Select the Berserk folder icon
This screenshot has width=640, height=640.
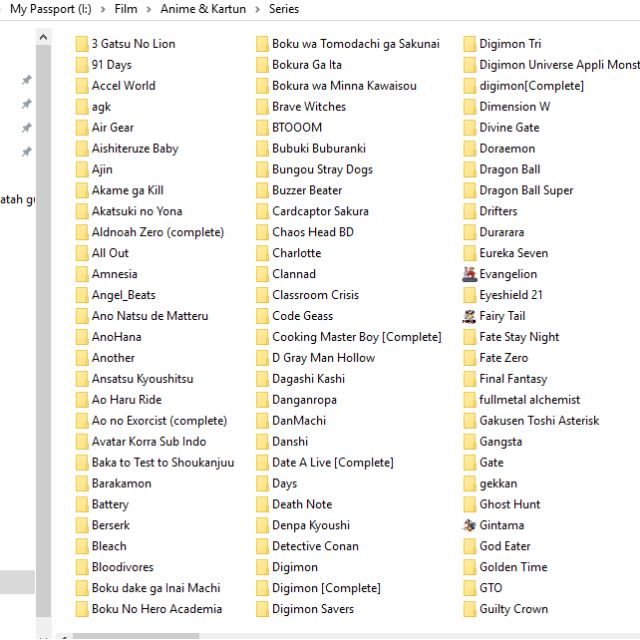coord(82,525)
